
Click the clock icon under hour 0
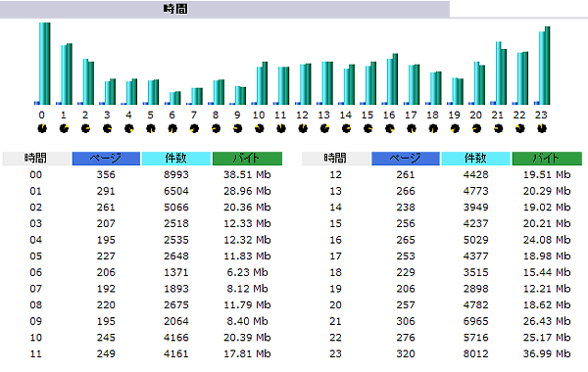(x=42, y=129)
